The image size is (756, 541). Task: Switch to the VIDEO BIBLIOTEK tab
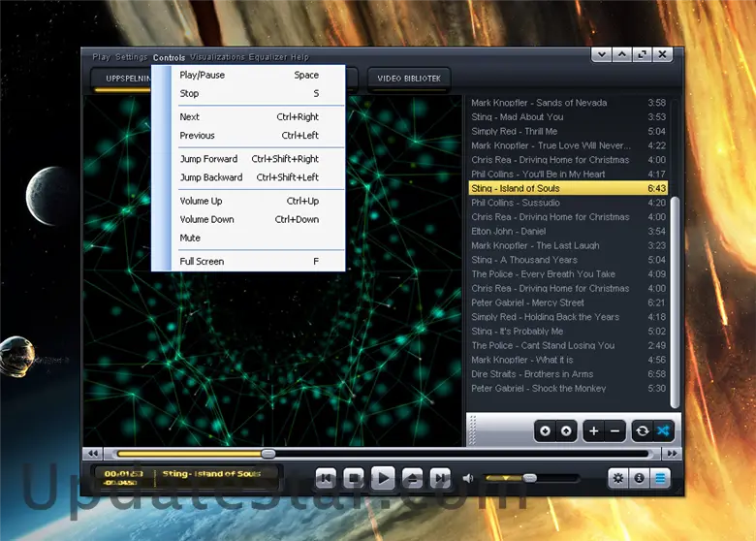pos(409,79)
